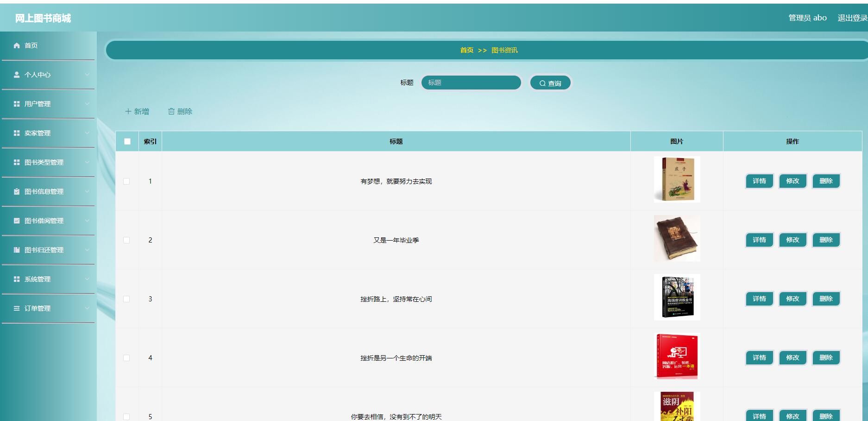Click 退出登录 to log out
The image size is (868, 421).
click(x=852, y=18)
